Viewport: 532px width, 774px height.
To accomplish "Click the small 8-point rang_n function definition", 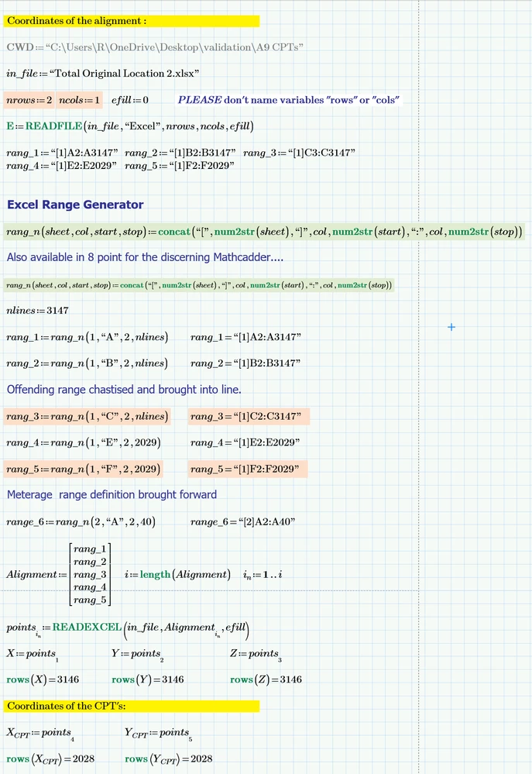I will click(x=199, y=285).
